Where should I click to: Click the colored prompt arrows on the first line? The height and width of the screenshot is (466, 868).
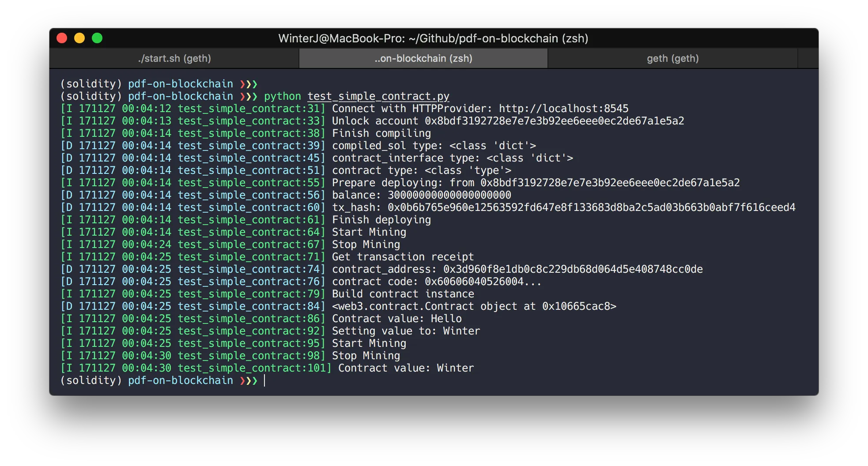[249, 84]
